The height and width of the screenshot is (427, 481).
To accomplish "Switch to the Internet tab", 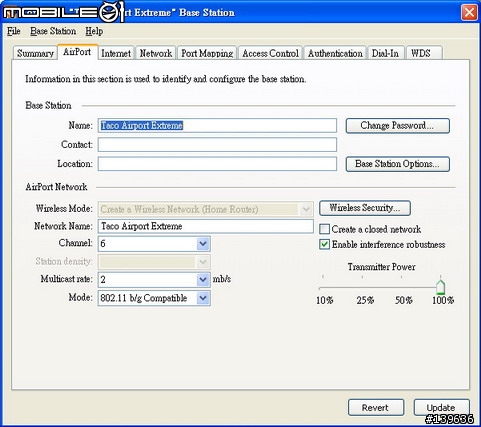I will pyautogui.click(x=116, y=53).
